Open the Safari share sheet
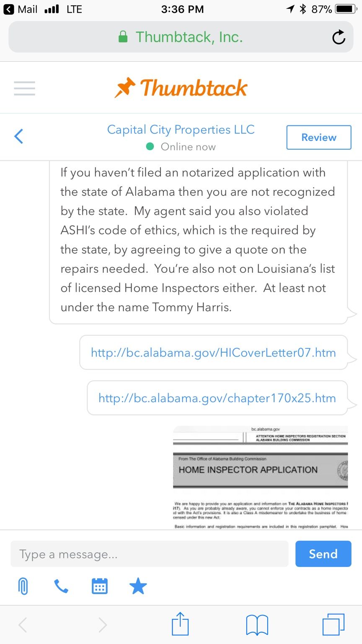The height and width of the screenshot is (644, 362). point(181,624)
